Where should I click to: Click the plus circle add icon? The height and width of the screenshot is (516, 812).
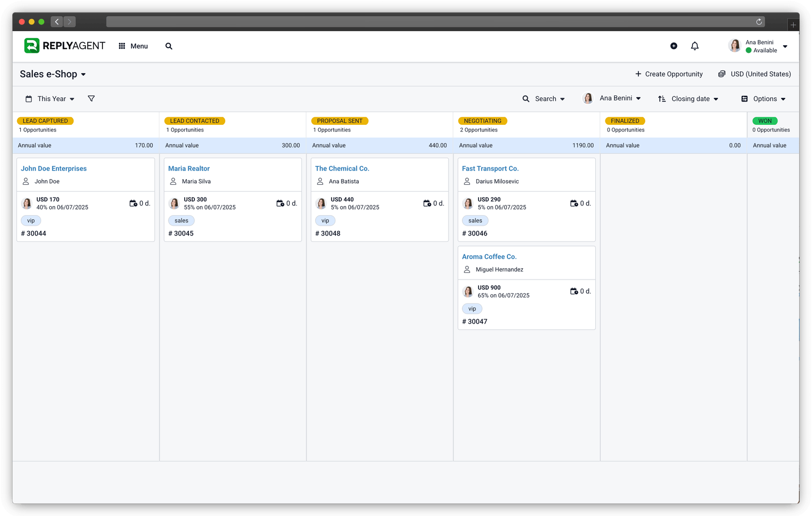(673, 46)
